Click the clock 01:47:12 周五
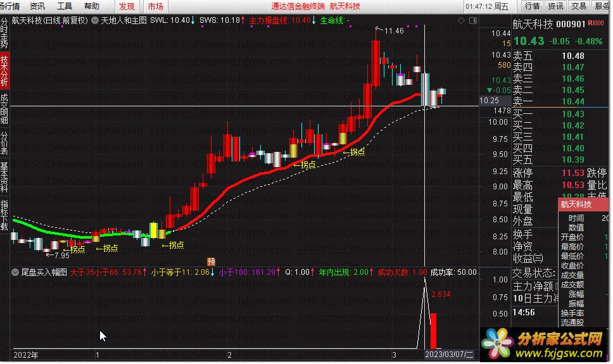Viewport: 613px width, 364px height. coord(487,6)
